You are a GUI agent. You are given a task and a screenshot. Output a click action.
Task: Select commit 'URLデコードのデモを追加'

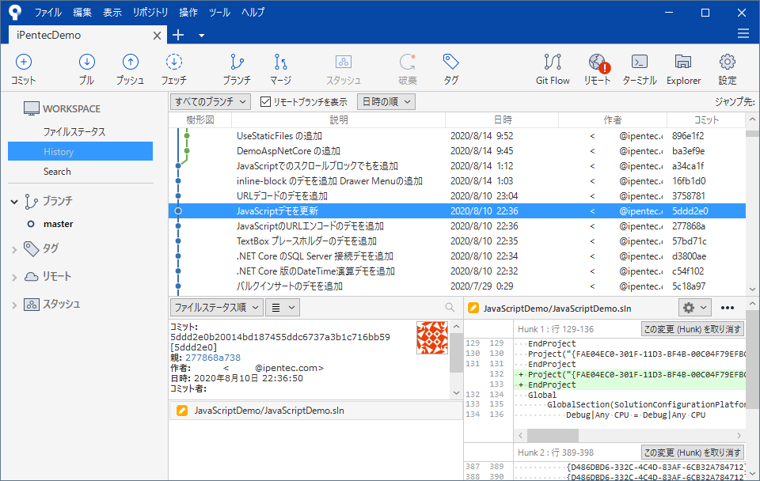(457, 196)
